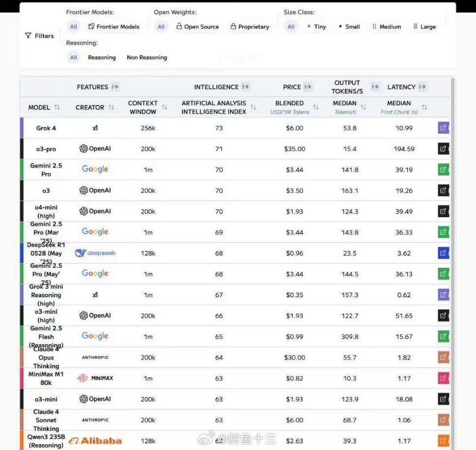Click the 309.8 tokens/s value
Viewport: 476px width, 450px height.
[x=350, y=337]
